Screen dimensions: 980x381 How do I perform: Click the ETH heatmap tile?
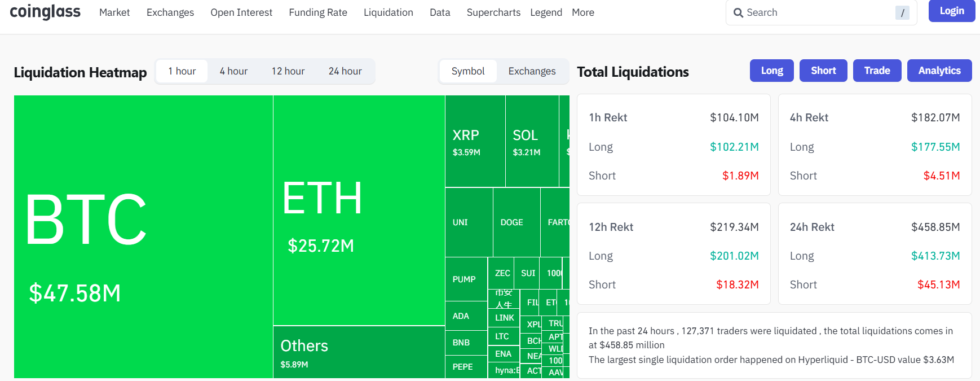359,210
